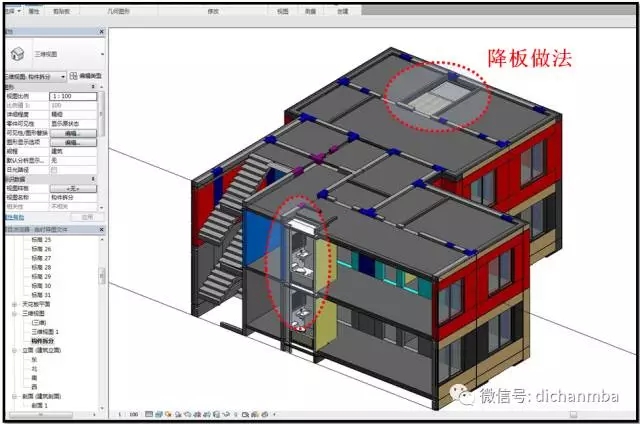640x424 pixels.
Task: Collapse the 三维视图 node in Project Browser
Action: (x=13, y=311)
